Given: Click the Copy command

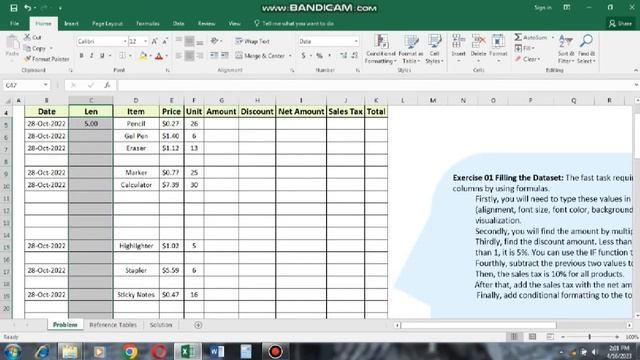Looking at the screenshot, I should click(x=35, y=48).
